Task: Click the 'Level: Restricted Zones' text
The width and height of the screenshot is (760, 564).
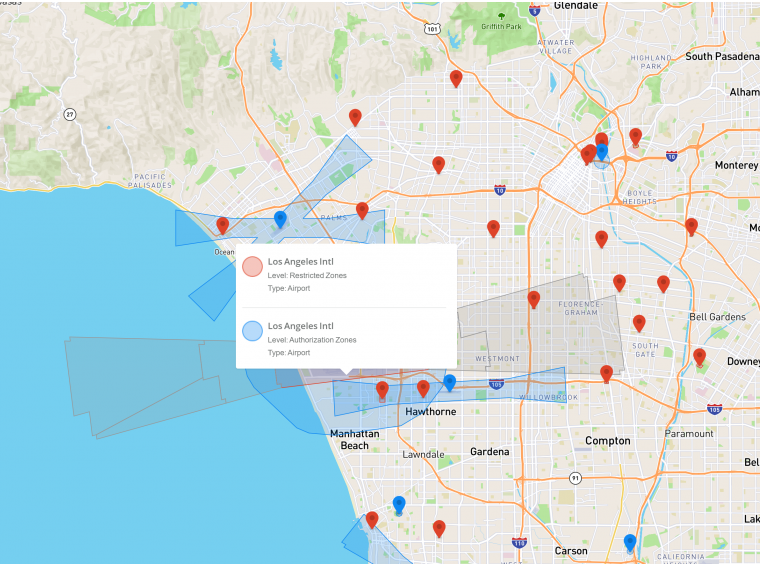Action: point(307,275)
